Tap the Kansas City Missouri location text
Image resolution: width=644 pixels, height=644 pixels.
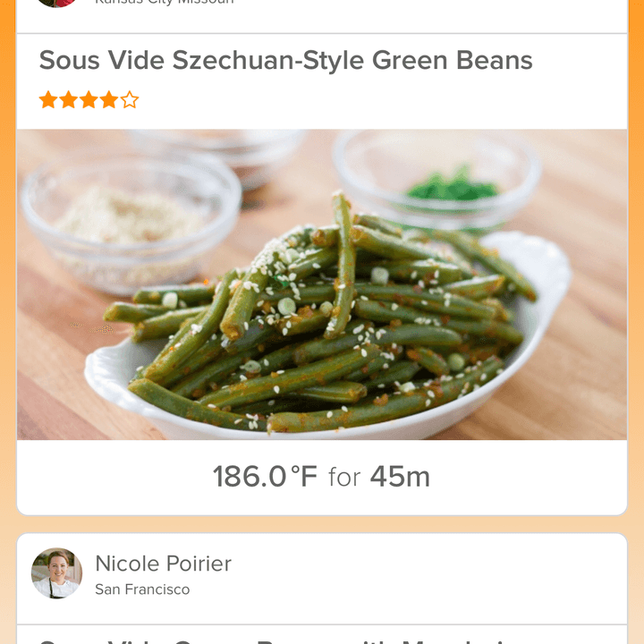(165, 3)
